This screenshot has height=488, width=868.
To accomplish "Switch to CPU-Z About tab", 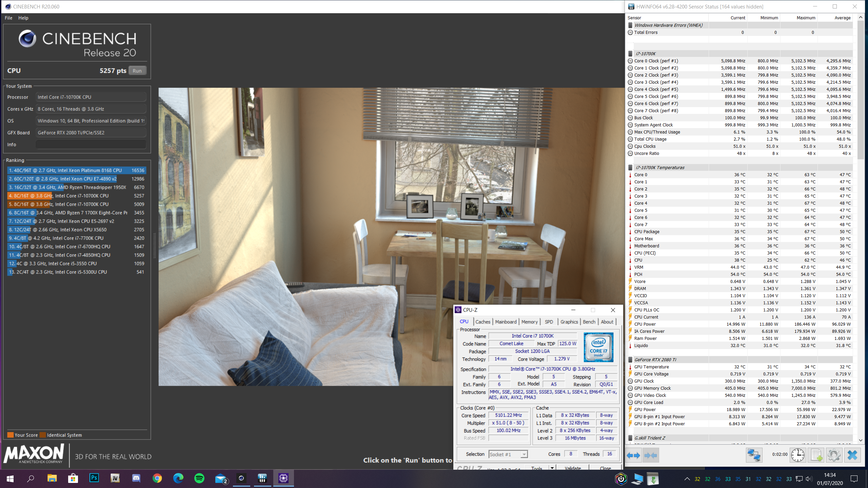I will point(607,322).
